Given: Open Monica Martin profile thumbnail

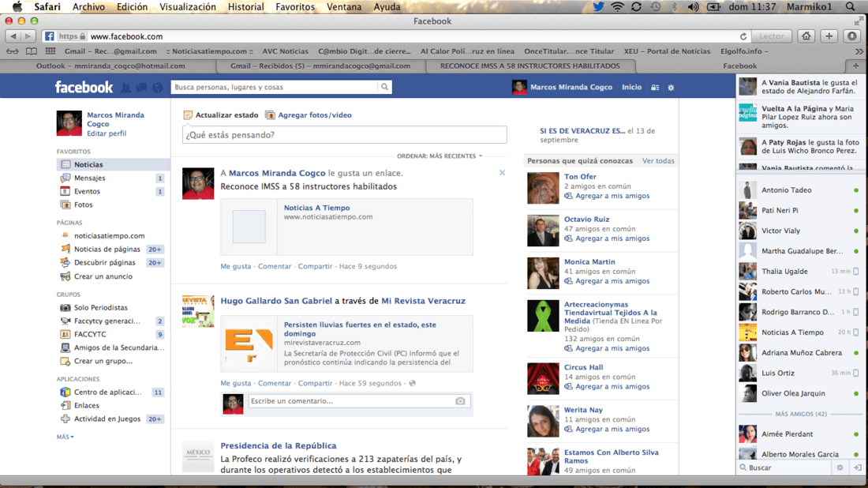Looking at the screenshot, I should point(543,273).
